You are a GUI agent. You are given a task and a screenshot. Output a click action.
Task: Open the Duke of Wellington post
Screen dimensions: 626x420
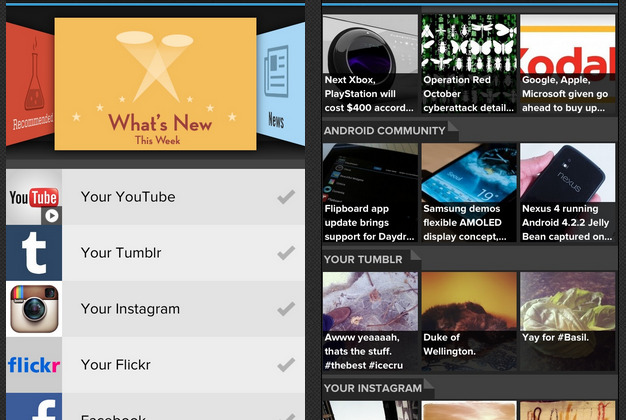tap(469, 322)
